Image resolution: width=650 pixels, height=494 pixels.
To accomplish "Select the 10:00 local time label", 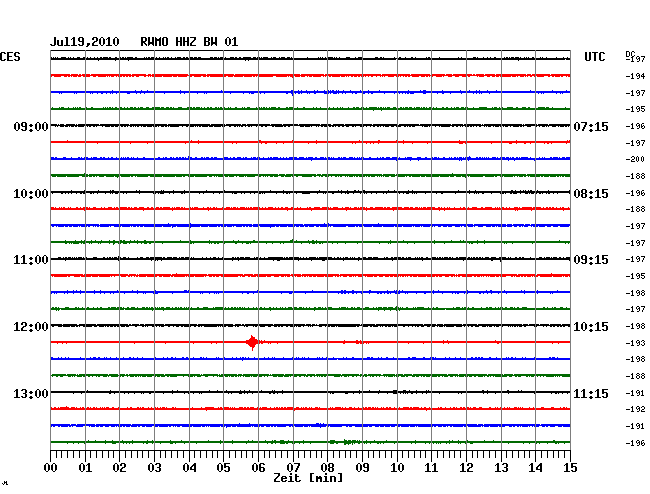I will click(31, 194).
